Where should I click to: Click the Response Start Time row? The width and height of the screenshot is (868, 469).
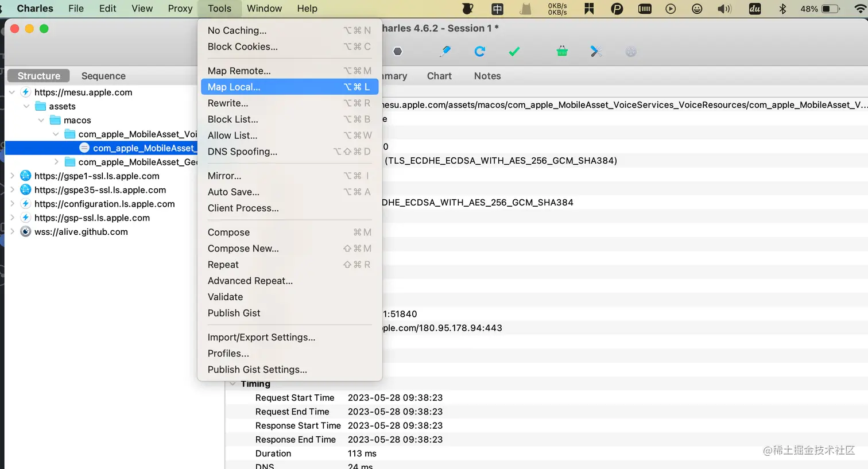coord(546,425)
